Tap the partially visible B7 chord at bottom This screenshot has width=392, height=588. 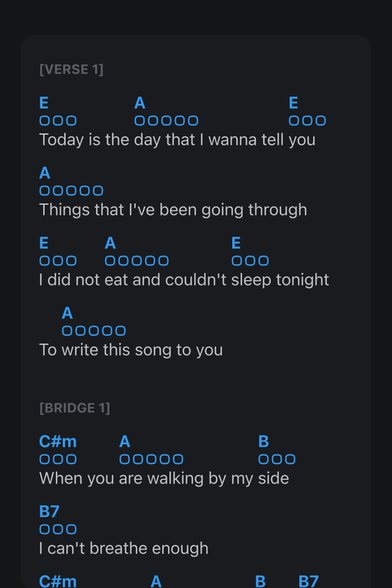tap(308, 581)
